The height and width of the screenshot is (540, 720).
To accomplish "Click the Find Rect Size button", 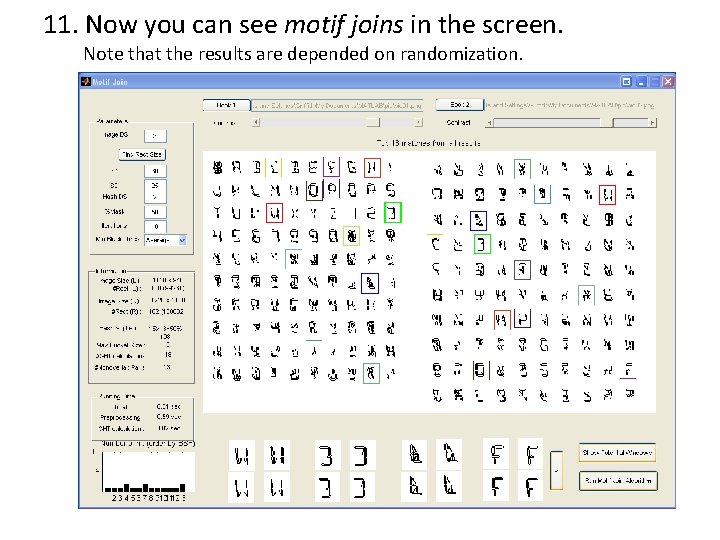I will [x=142, y=154].
